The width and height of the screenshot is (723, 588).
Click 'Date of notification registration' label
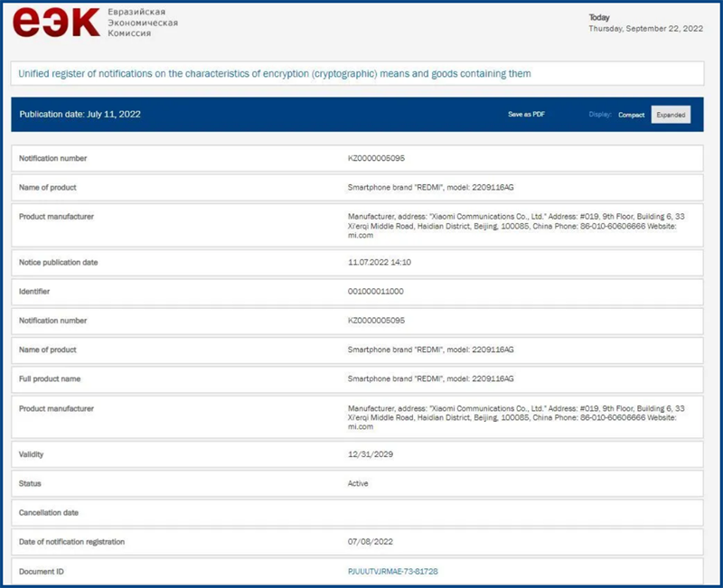(71, 542)
